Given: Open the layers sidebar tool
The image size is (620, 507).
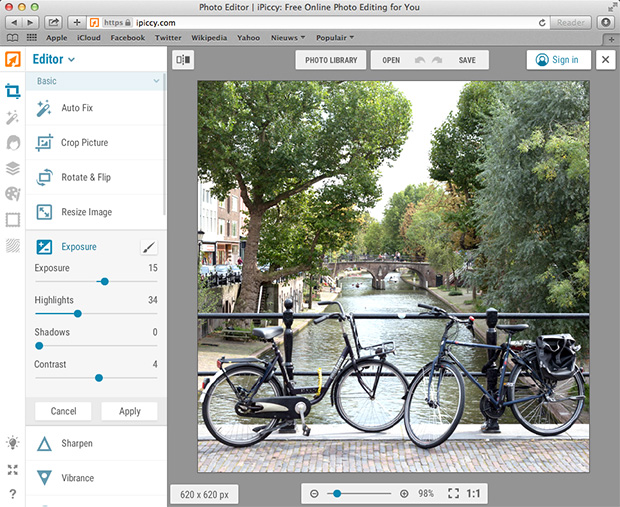Looking at the screenshot, I should 13,168.
